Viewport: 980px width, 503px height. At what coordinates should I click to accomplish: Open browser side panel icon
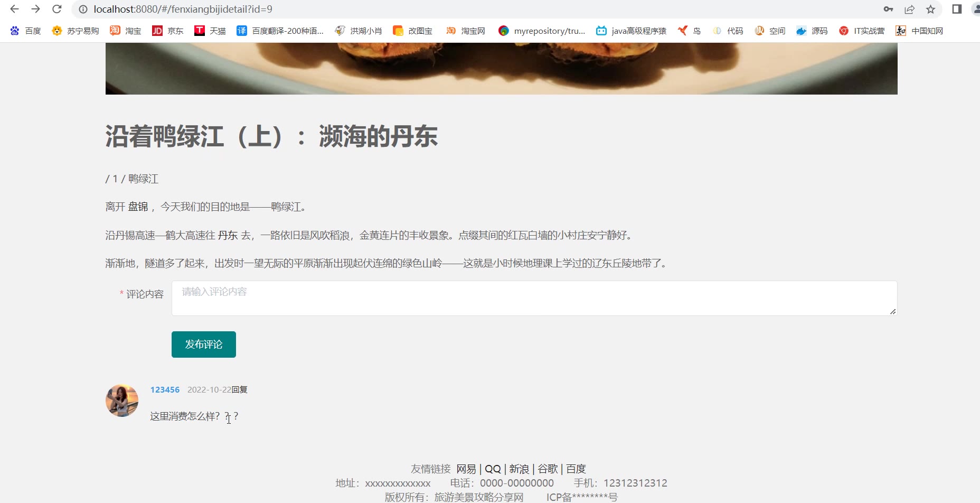957,9
